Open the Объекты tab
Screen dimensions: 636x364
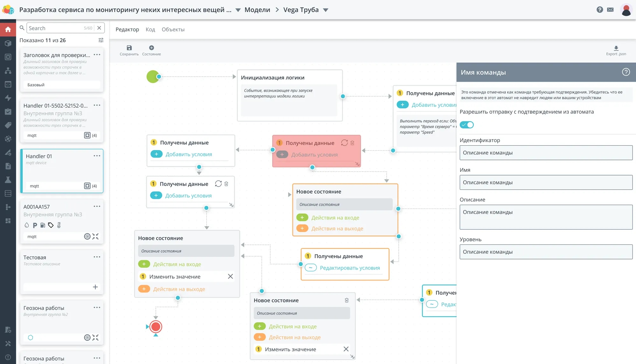click(x=173, y=29)
